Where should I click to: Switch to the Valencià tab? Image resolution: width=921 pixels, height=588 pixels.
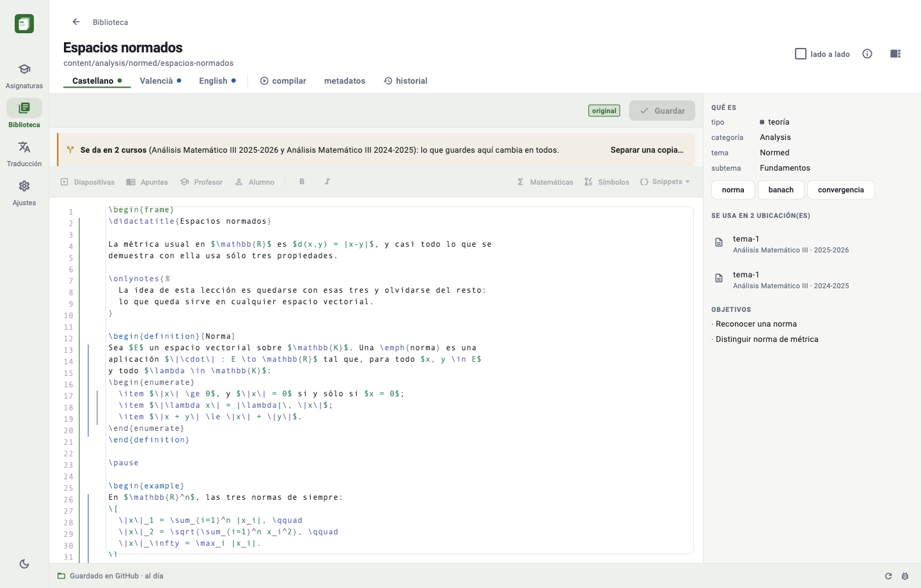click(x=161, y=81)
